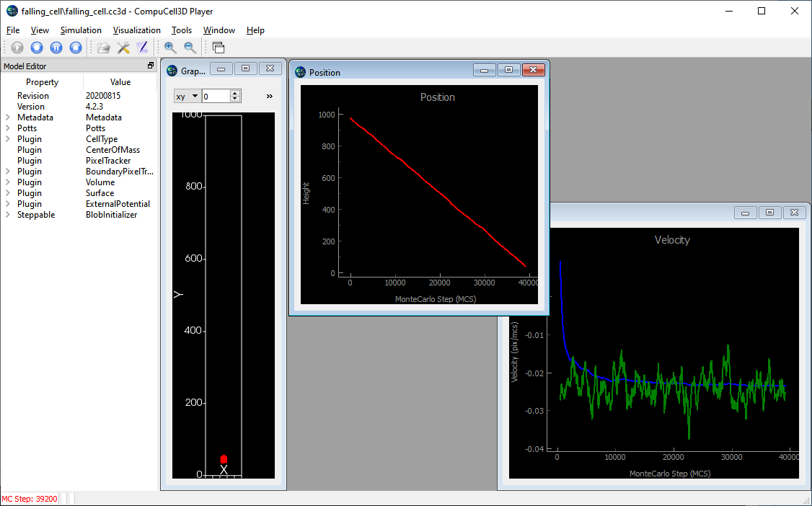Stop the simulation
812x506 pixels.
point(76,48)
